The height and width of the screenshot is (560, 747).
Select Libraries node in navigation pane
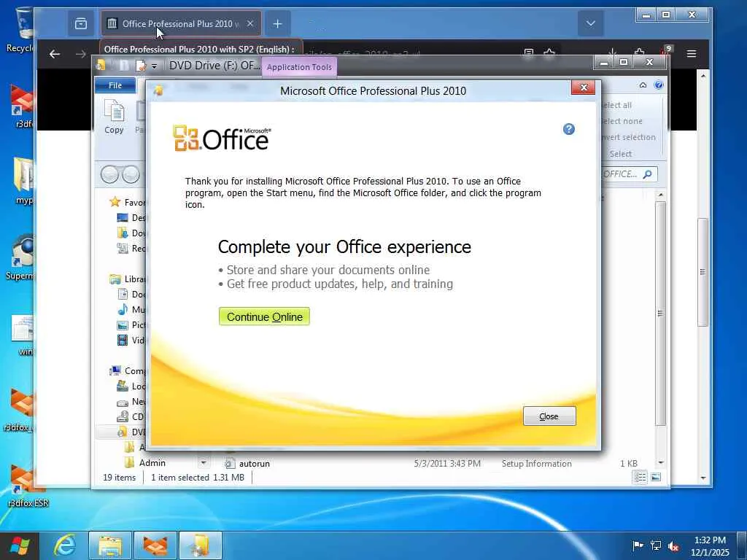128,279
